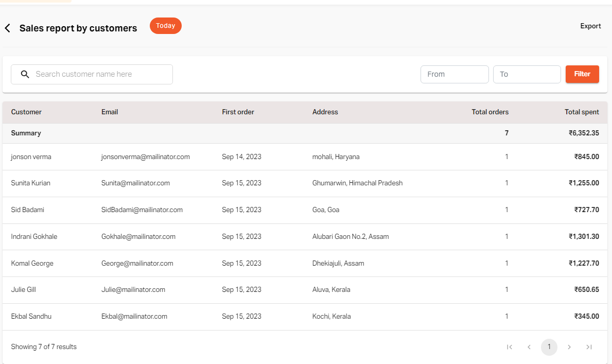Screen dimensions: 612x364
Task: Select Sunita@mailinator.com email
Action: (x=135, y=183)
